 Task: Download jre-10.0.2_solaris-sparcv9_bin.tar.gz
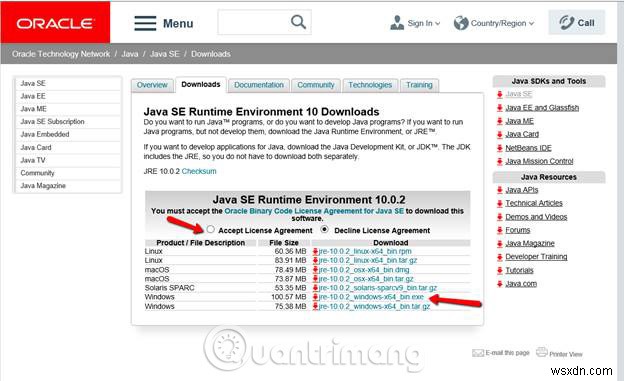click(x=378, y=288)
